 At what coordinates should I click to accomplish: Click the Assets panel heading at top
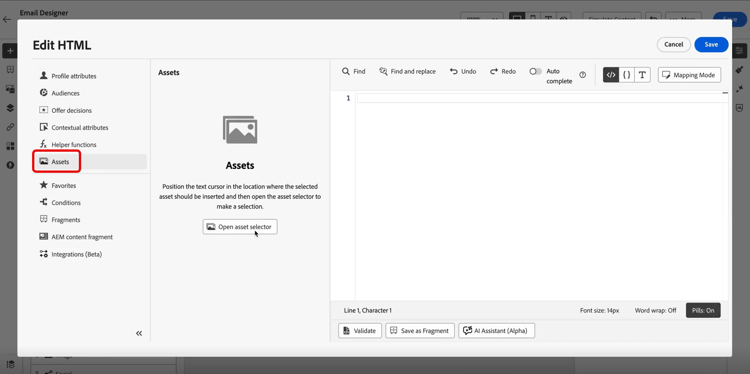168,73
